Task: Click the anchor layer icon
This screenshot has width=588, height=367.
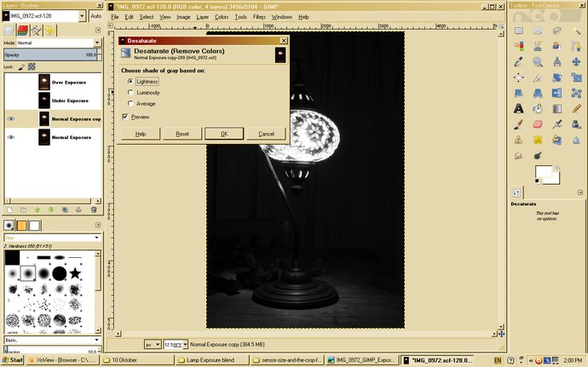Action: pos(78,210)
